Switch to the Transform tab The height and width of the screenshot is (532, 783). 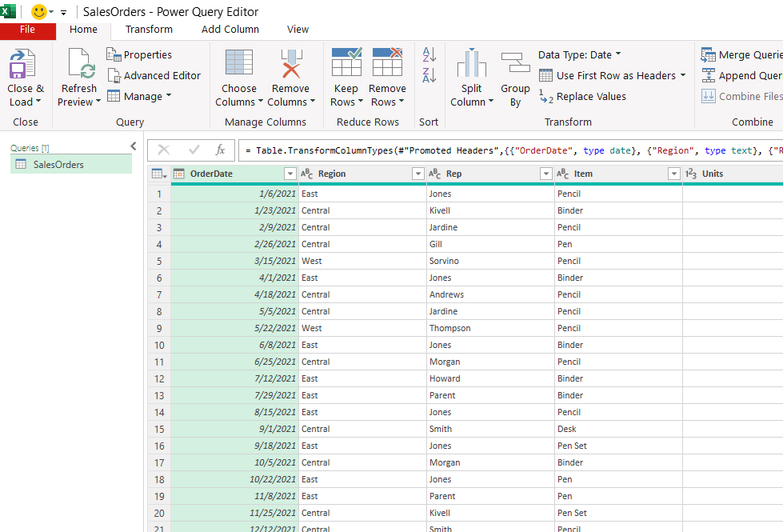click(x=149, y=30)
